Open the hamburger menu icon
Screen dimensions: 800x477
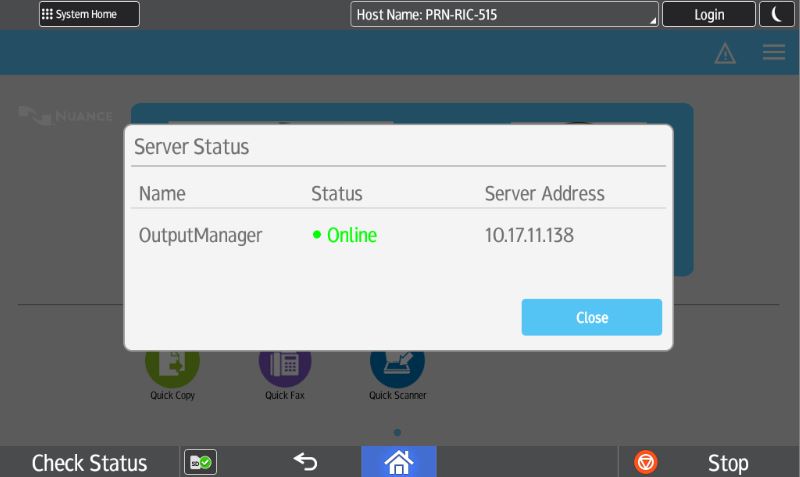(x=773, y=53)
